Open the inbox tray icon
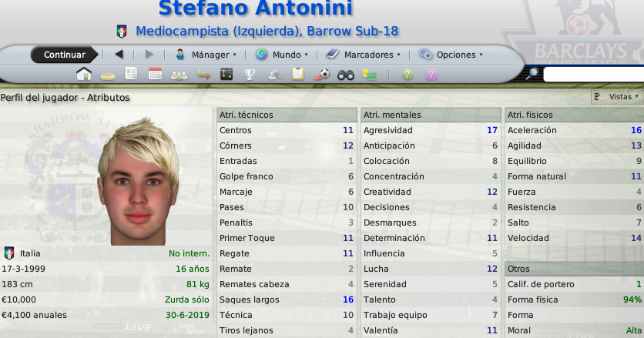Screen dimensions: 644x338 pos(108,76)
